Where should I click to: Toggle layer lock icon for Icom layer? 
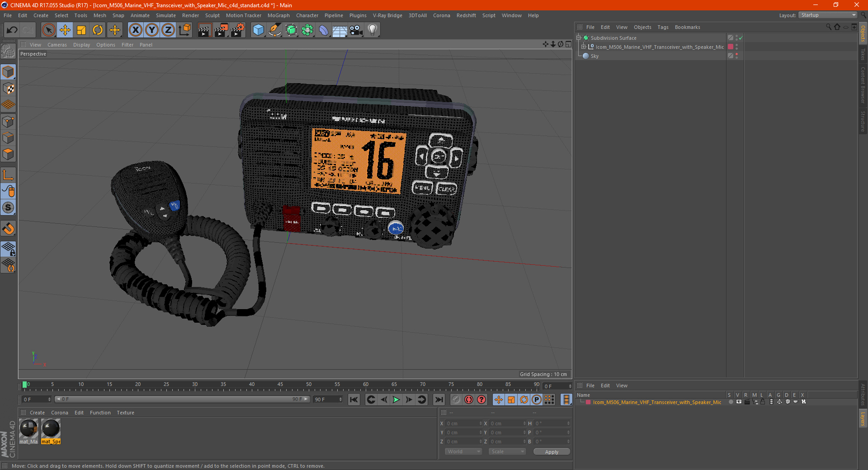click(763, 402)
